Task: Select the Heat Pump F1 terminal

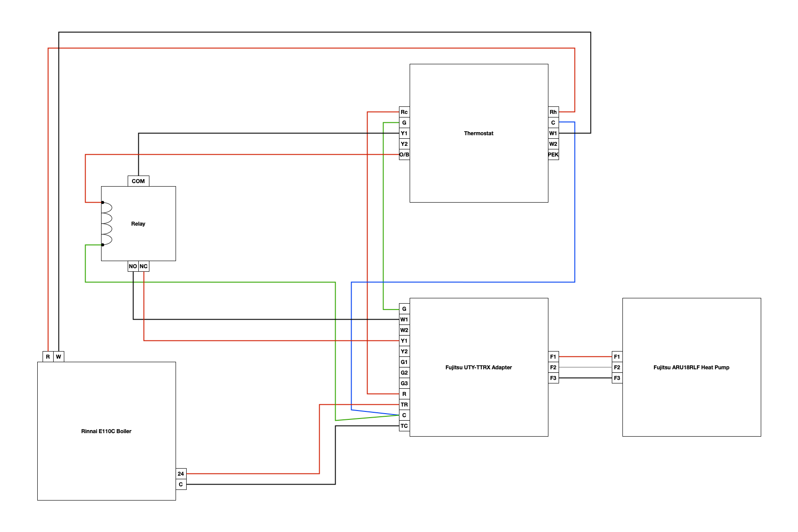Action: tap(617, 357)
